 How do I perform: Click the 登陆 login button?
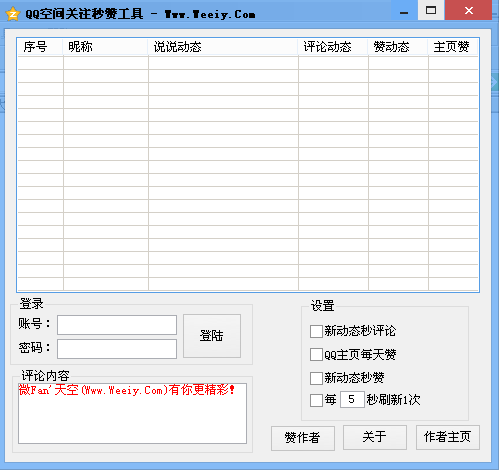point(212,336)
